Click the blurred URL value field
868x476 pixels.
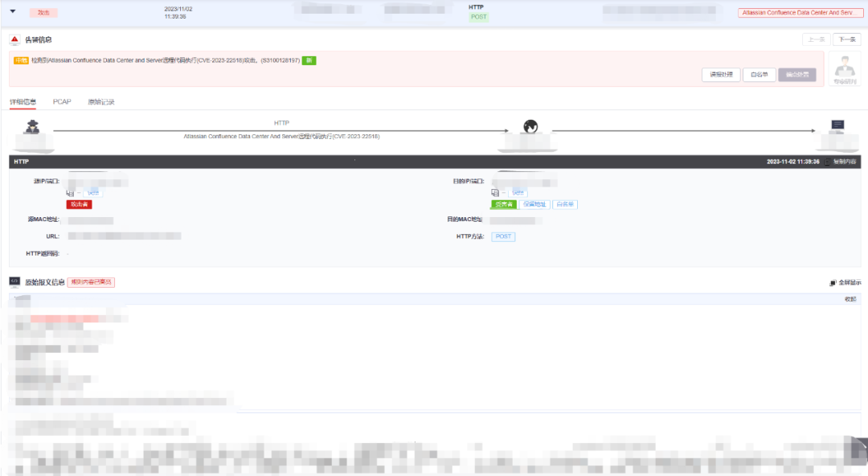(x=125, y=236)
